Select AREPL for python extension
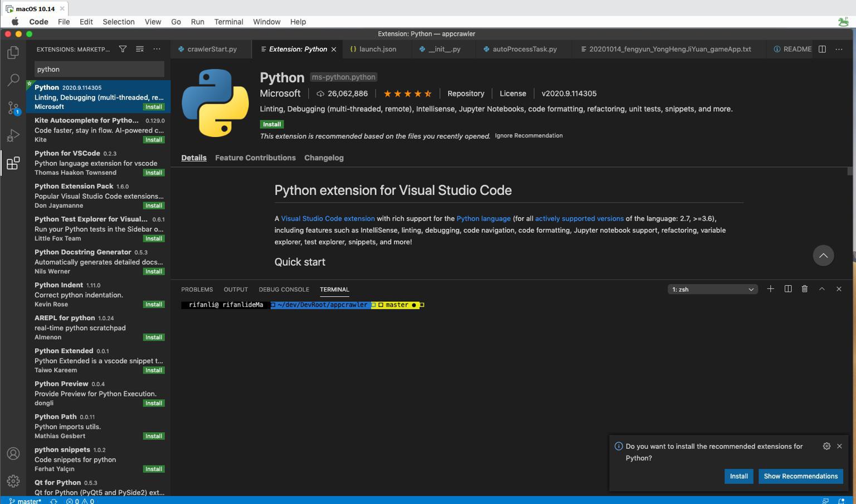The image size is (856, 504). (x=99, y=327)
